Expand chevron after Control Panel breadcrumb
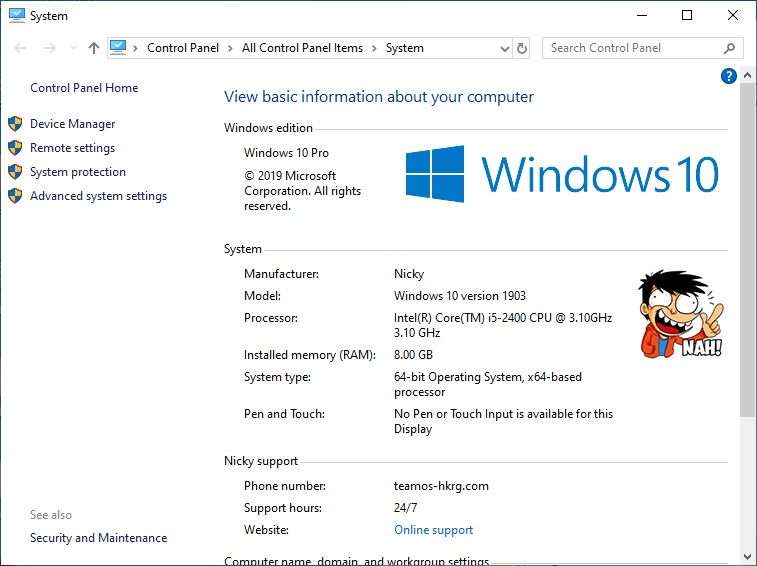Screen dimensions: 757x566 pos(230,48)
